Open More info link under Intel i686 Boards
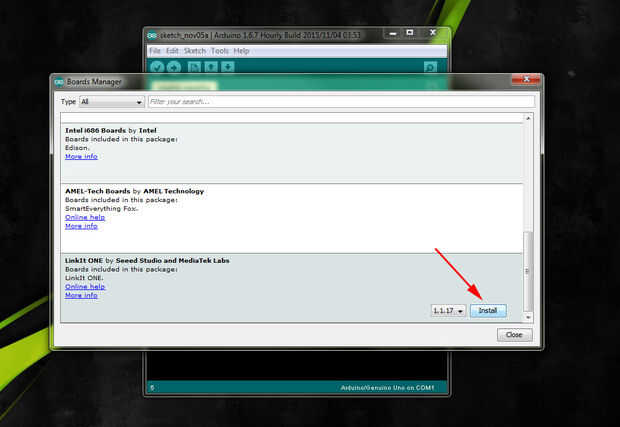This screenshot has width=620, height=427. coord(81,157)
